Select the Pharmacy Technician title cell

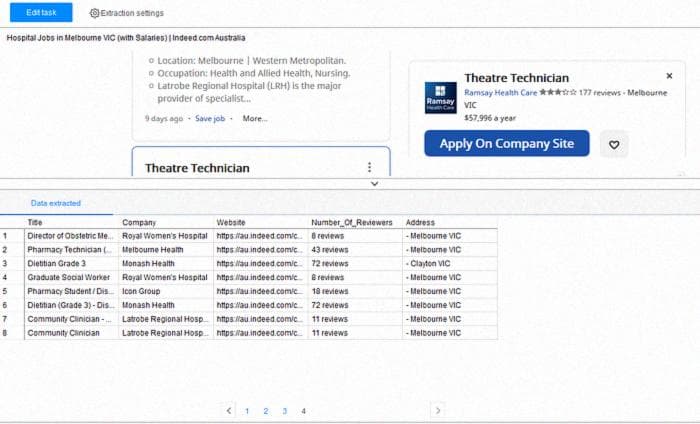[x=71, y=250]
